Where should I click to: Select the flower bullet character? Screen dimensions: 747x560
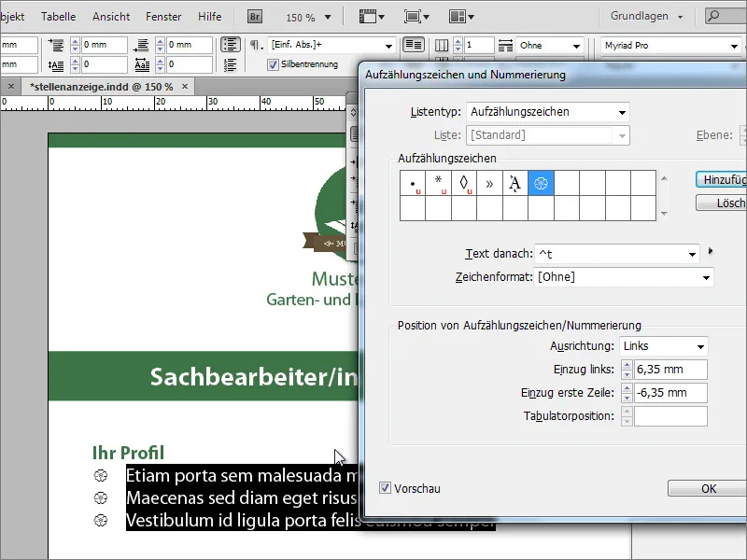pos(540,184)
